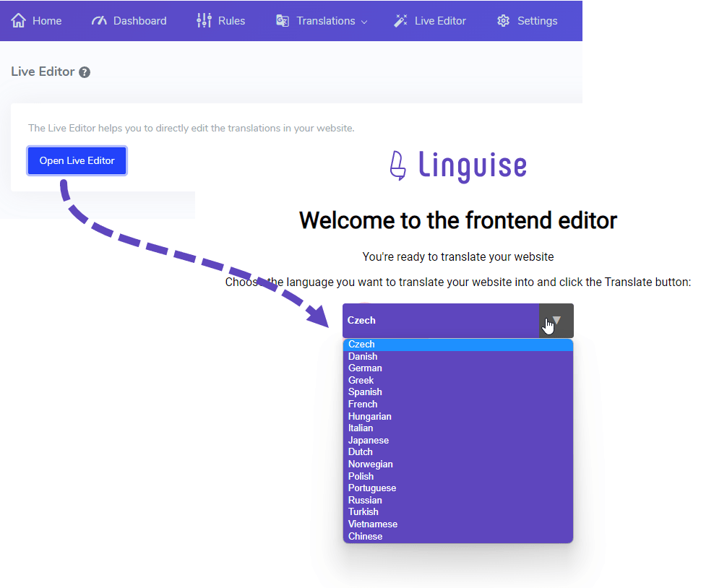The height and width of the screenshot is (588, 727).
Task: Pick Italian from the language list
Action: 458,428
